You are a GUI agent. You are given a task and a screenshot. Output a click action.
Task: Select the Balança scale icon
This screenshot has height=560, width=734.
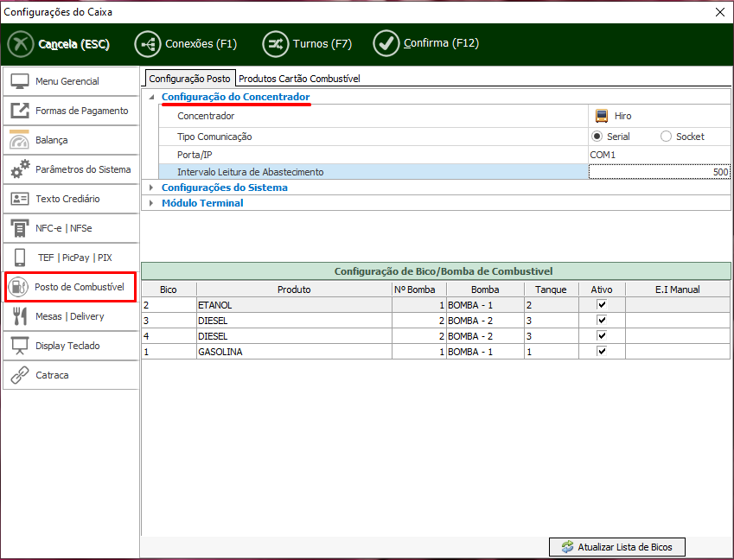pyautogui.click(x=20, y=140)
